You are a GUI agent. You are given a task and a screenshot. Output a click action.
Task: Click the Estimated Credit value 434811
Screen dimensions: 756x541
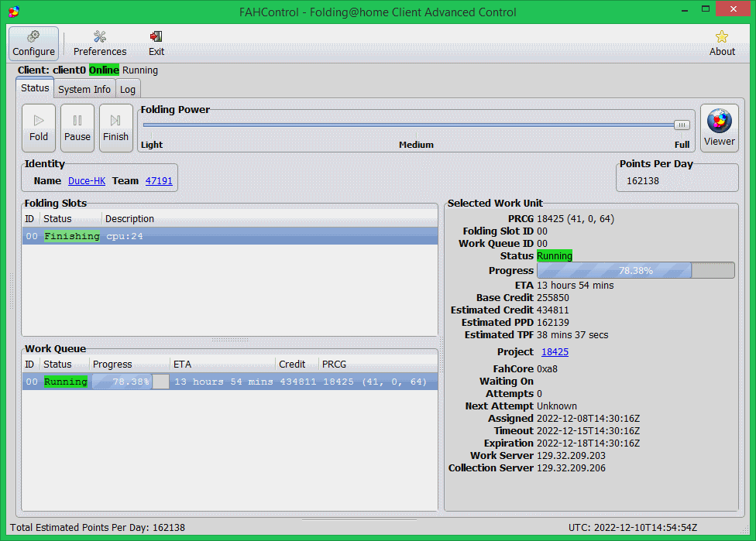point(552,310)
